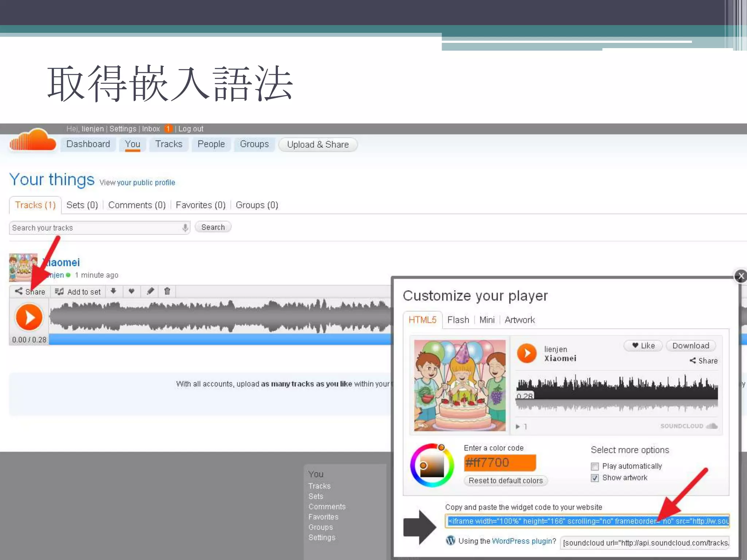Select the iframe widget code field
The height and width of the screenshot is (560, 747).
[x=587, y=521]
